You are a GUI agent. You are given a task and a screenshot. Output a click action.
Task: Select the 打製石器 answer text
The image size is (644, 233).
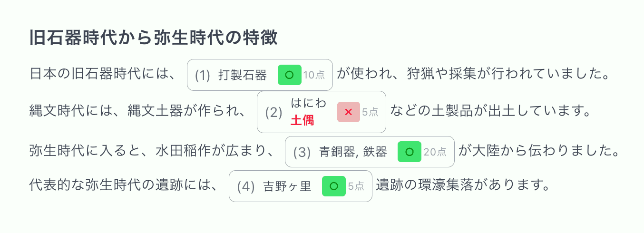pyautogui.click(x=243, y=75)
